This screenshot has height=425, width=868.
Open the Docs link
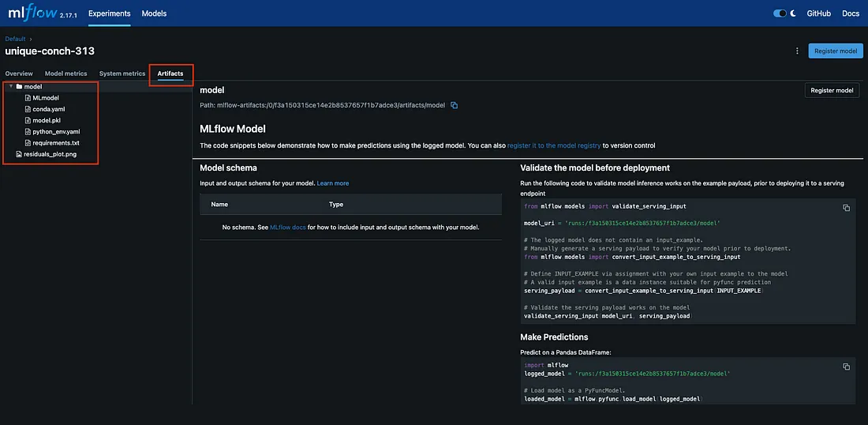pyautogui.click(x=851, y=13)
